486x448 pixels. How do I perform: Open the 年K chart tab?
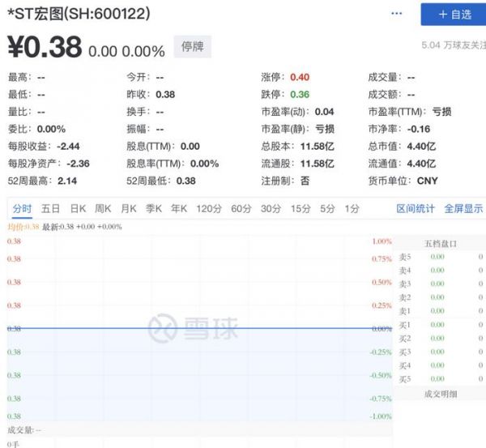pos(179,209)
